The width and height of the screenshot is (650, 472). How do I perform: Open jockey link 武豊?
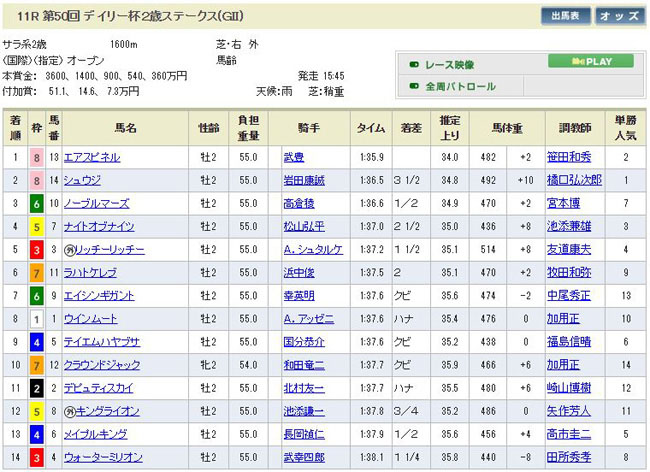[292, 157]
